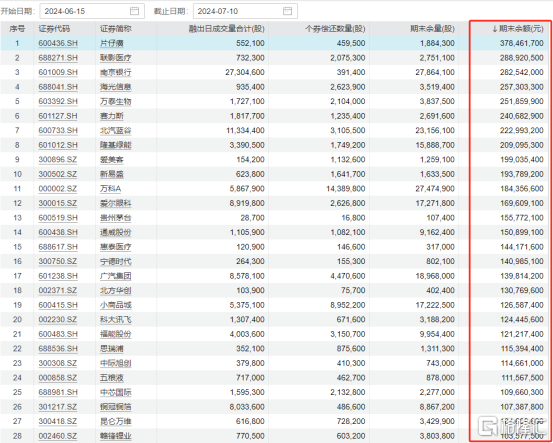553x443 pixels.
Task: Open stock code link 002460.SZ
Action: [x=58, y=436]
